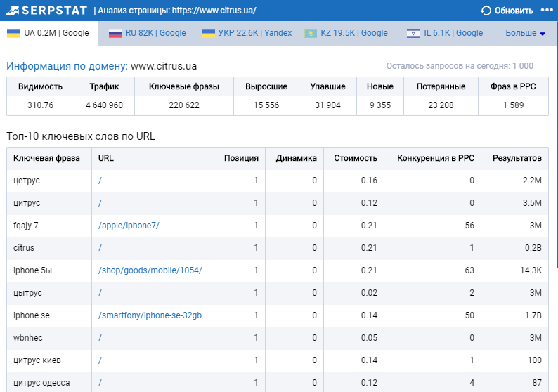The image size is (558, 392).
Task: Click the results value 1.7B
Action: pos(533,315)
